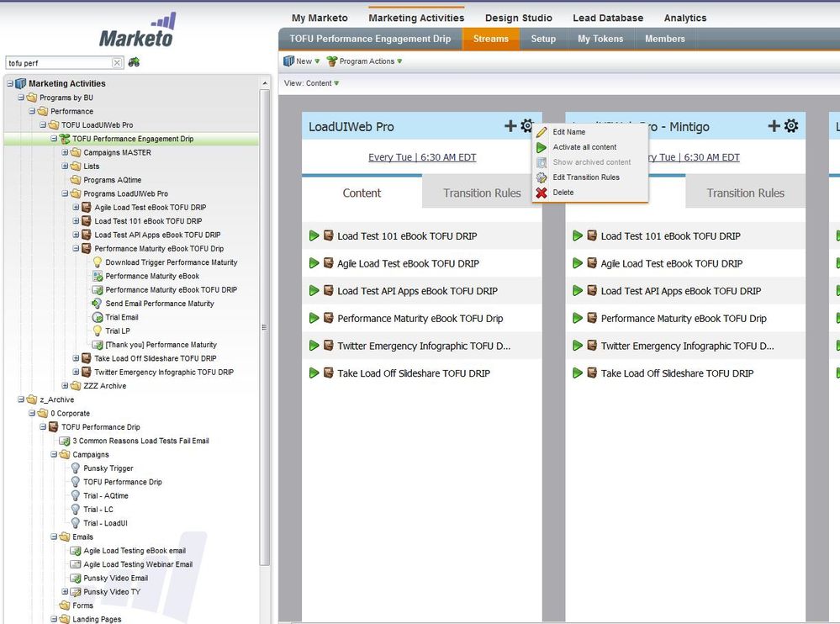This screenshot has height=624, width=840.
Task: Click the Download Trigger Performance Maturity lightbulb icon
Action: pyautogui.click(x=97, y=262)
